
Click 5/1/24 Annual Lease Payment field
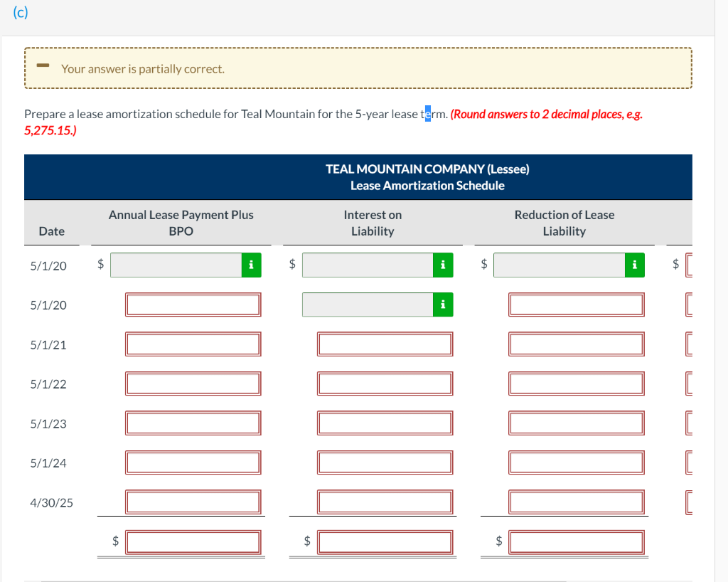(193, 462)
